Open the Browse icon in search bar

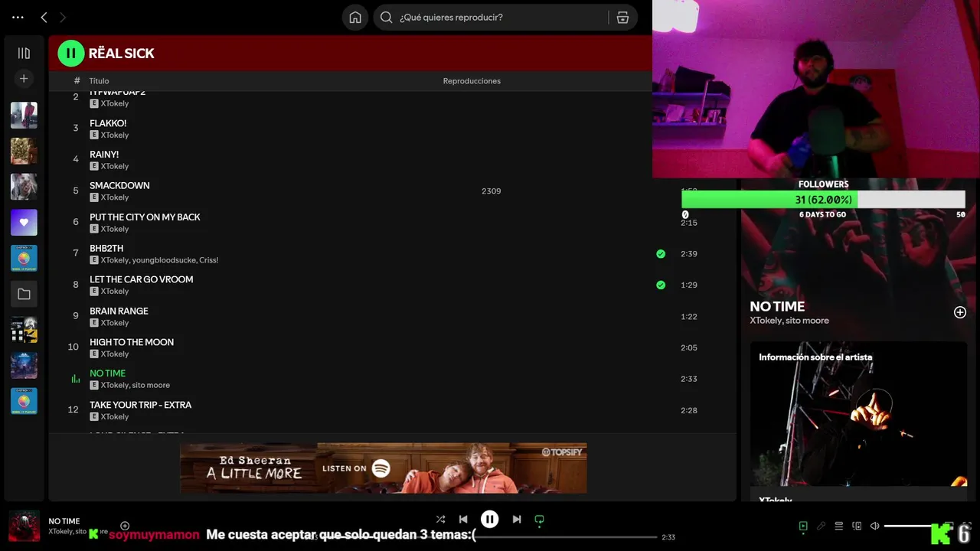click(x=622, y=17)
